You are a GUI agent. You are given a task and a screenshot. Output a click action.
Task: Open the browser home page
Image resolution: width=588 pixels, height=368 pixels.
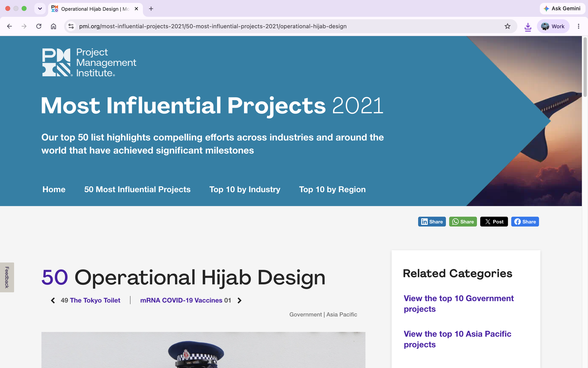pos(53,26)
